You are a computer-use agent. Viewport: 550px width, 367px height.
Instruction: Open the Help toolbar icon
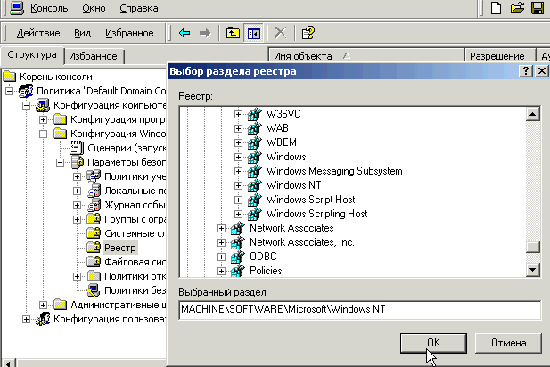(308, 33)
